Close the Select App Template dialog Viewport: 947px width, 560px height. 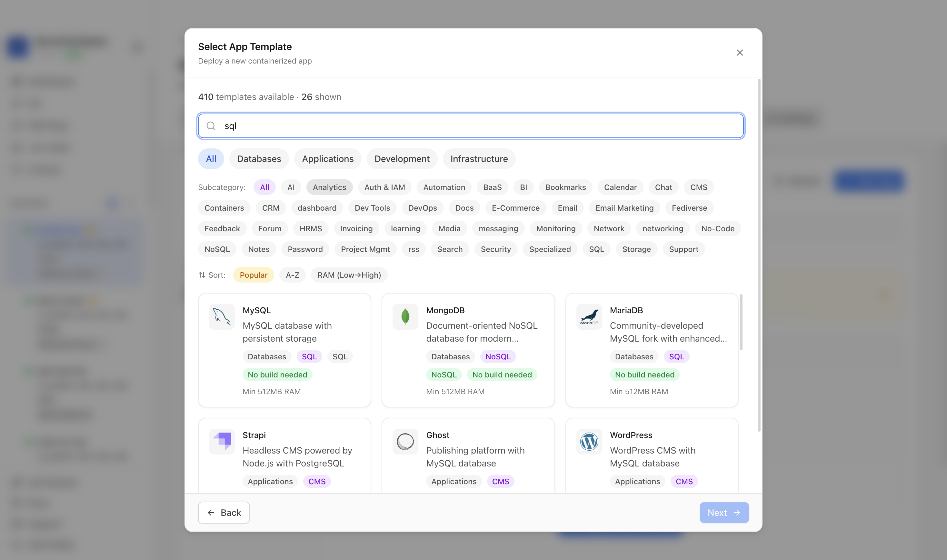pyautogui.click(x=740, y=53)
